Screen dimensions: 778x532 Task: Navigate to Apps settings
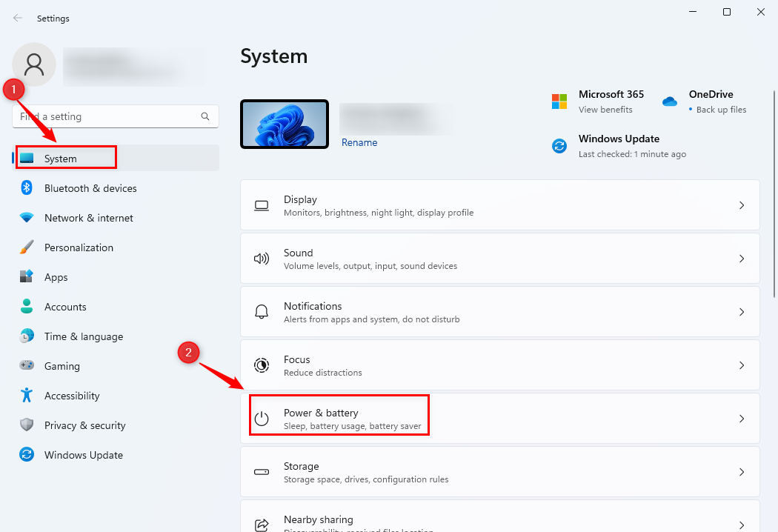point(116,277)
